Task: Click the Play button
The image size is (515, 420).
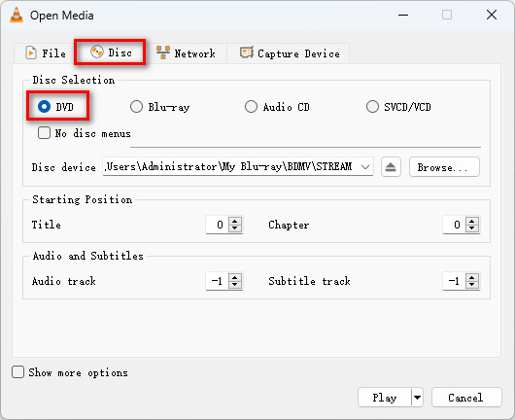Action: 384,398
